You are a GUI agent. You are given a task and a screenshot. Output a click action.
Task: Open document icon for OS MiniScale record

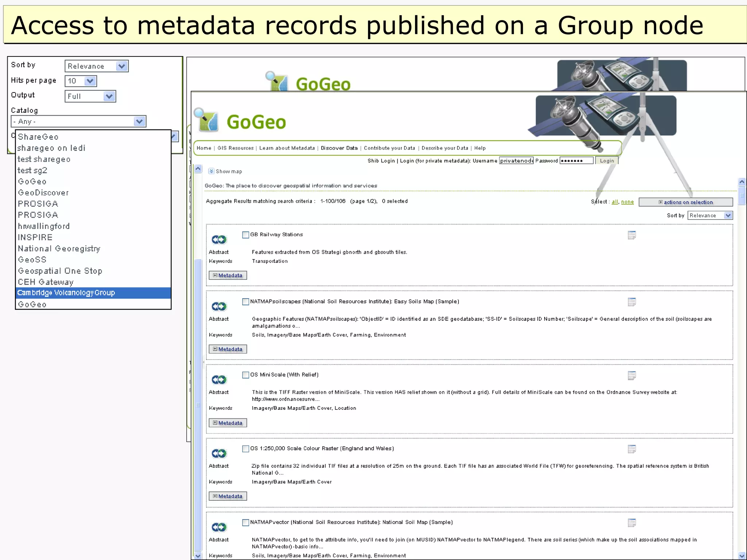(632, 376)
